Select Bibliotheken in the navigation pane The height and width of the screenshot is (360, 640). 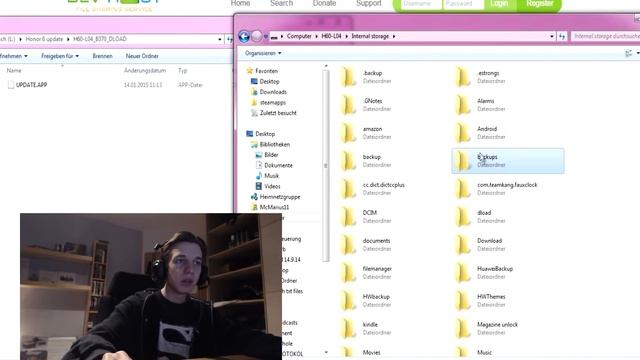click(275, 144)
